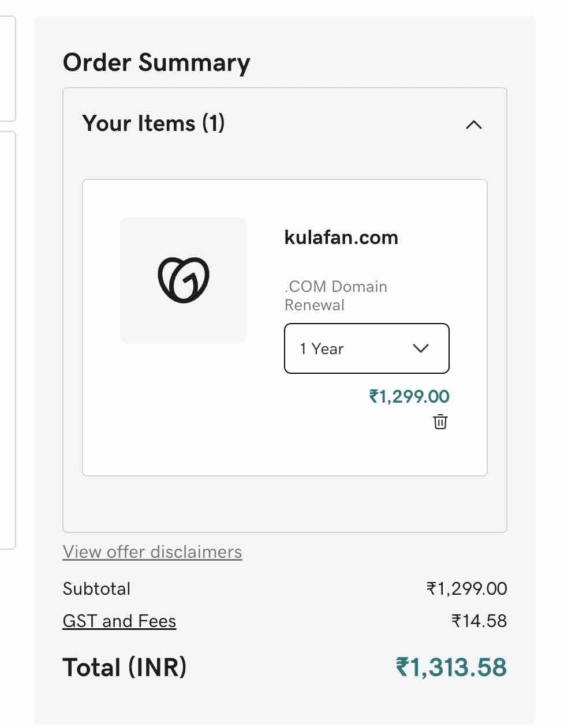The image size is (568, 728).
Task: Click the .COM Domain Renewal description
Action: pyautogui.click(x=336, y=296)
